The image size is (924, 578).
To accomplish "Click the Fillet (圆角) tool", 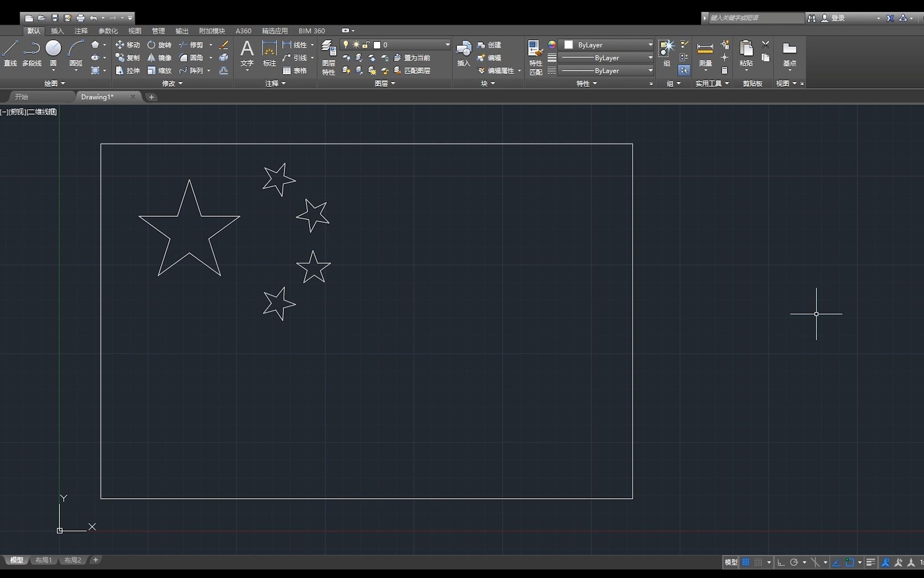I will (x=191, y=58).
